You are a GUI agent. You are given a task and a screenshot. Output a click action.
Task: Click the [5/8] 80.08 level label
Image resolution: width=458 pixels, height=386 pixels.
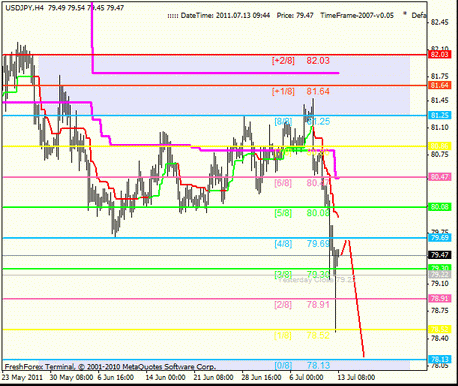[302, 213]
